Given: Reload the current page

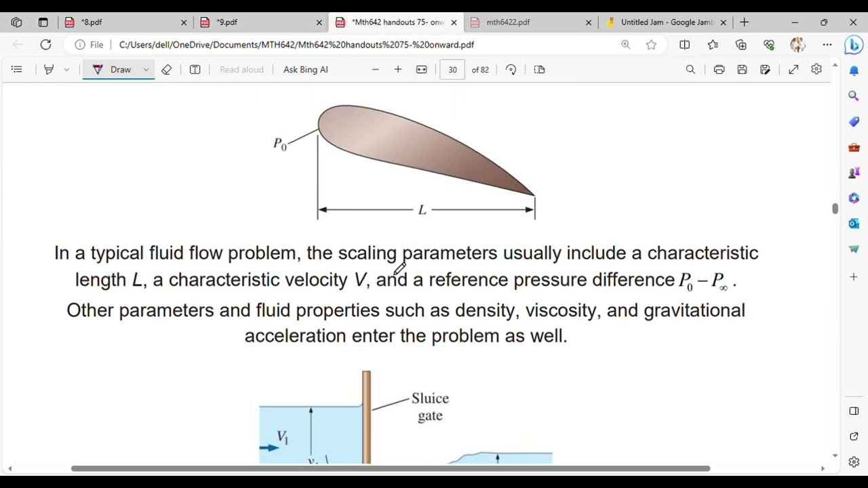Looking at the screenshot, I should (x=45, y=45).
